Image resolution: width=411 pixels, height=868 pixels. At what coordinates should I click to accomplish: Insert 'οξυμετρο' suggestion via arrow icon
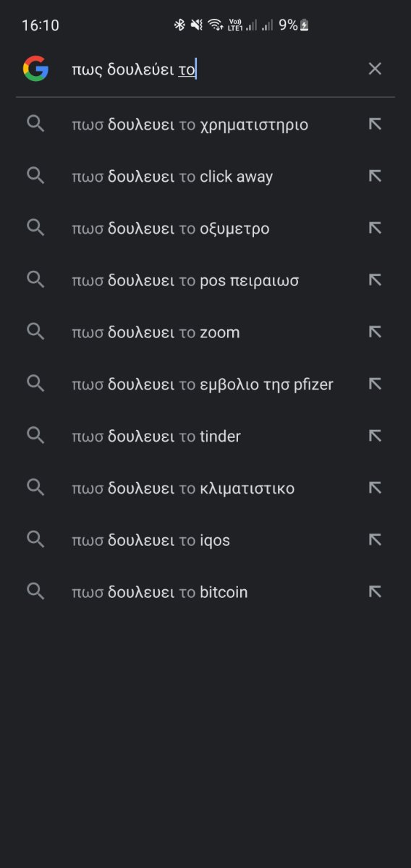tap(375, 228)
